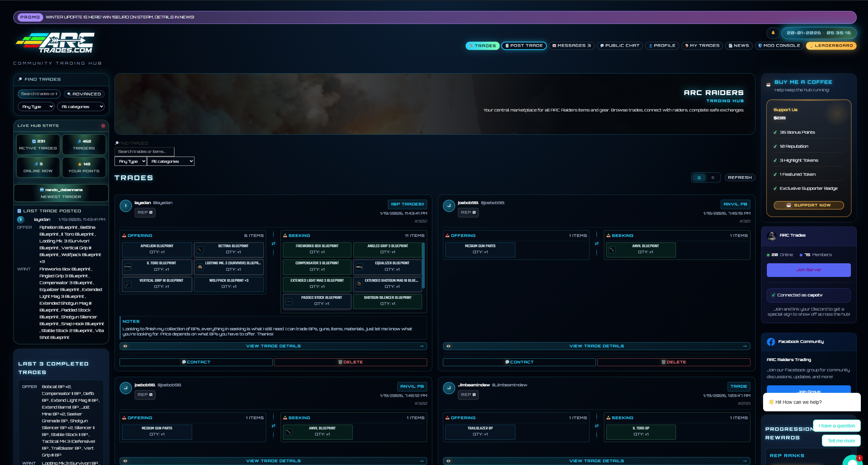Click the Extended Shotgun Mag III icon

[x=359, y=284]
